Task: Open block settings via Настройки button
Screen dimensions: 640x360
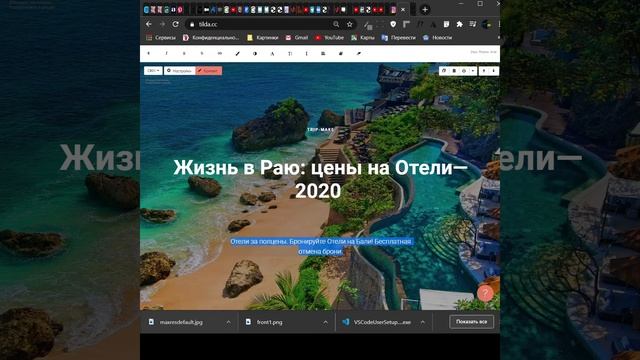Action: click(180, 71)
